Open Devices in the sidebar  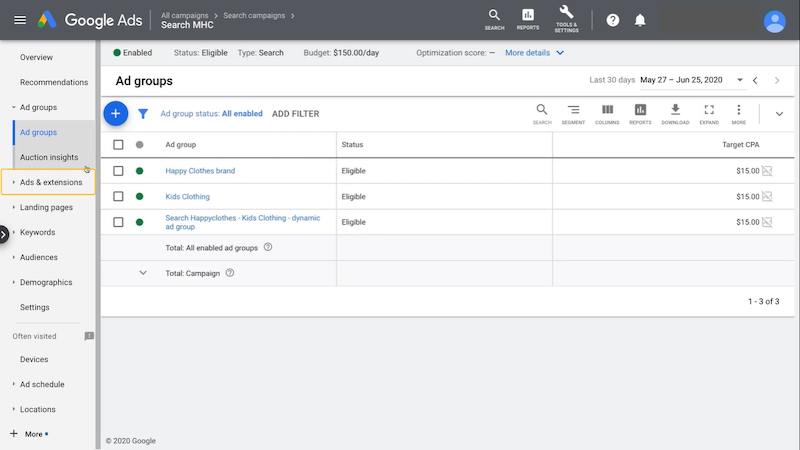pos(34,359)
